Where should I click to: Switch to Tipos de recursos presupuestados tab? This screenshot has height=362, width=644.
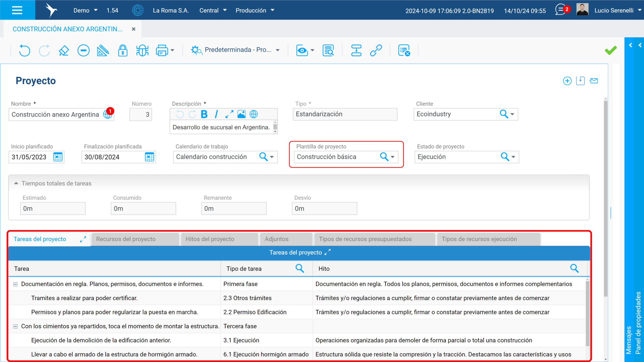375,239
